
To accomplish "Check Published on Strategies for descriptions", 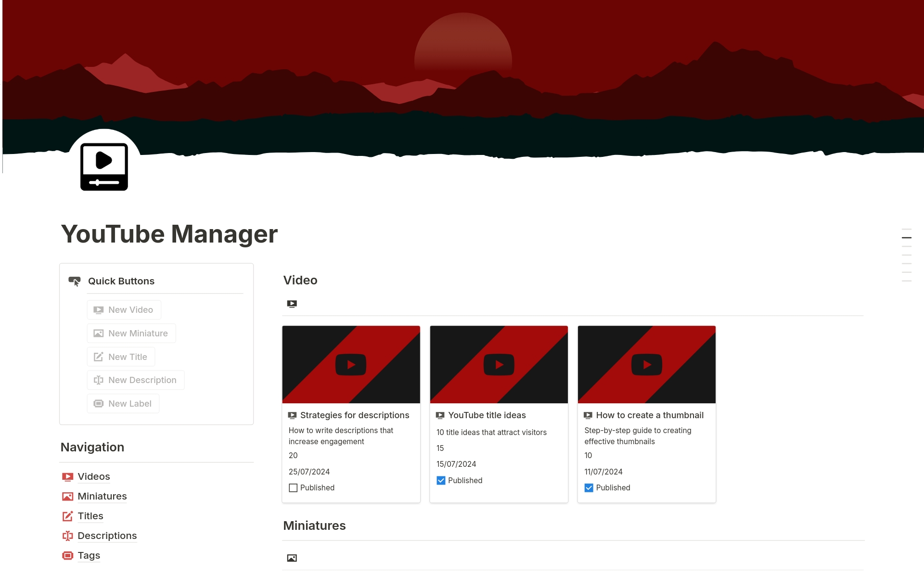I will [x=293, y=487].
